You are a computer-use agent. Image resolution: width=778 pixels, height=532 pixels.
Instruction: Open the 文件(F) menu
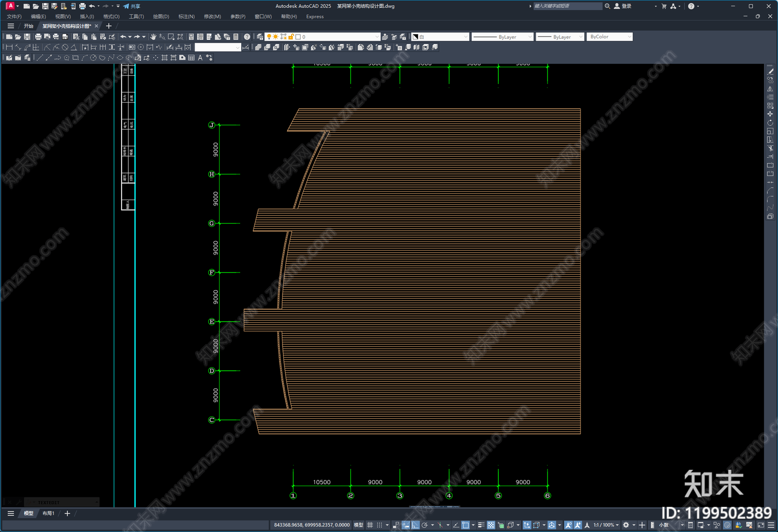[14, 17]
